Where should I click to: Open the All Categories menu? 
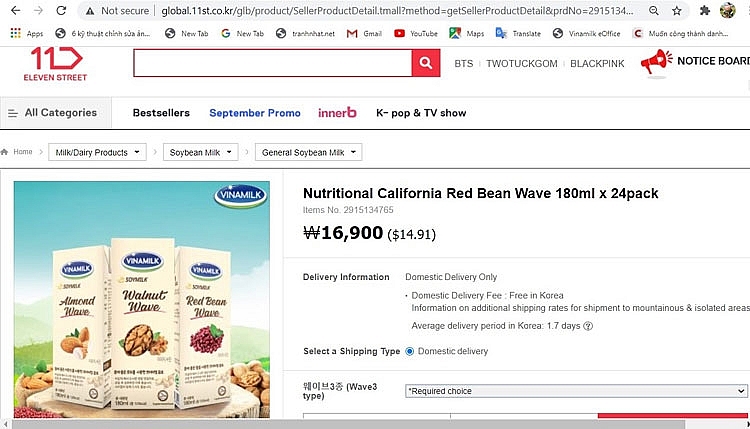[x=52, y=113]
